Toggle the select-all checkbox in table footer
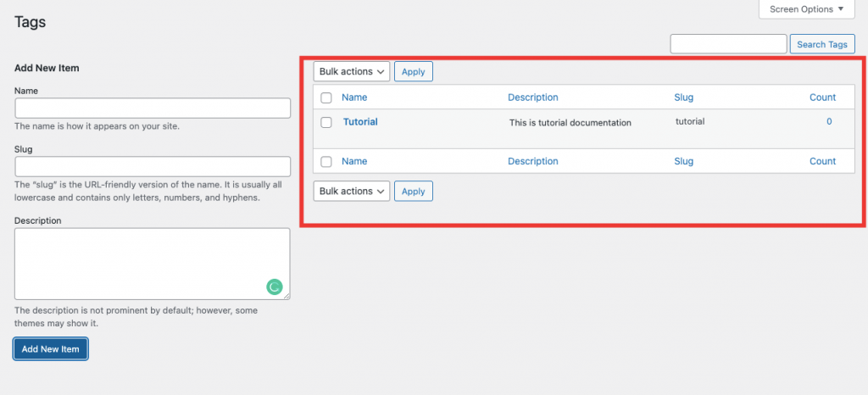 pyautogui.click(x=326, y=162)
